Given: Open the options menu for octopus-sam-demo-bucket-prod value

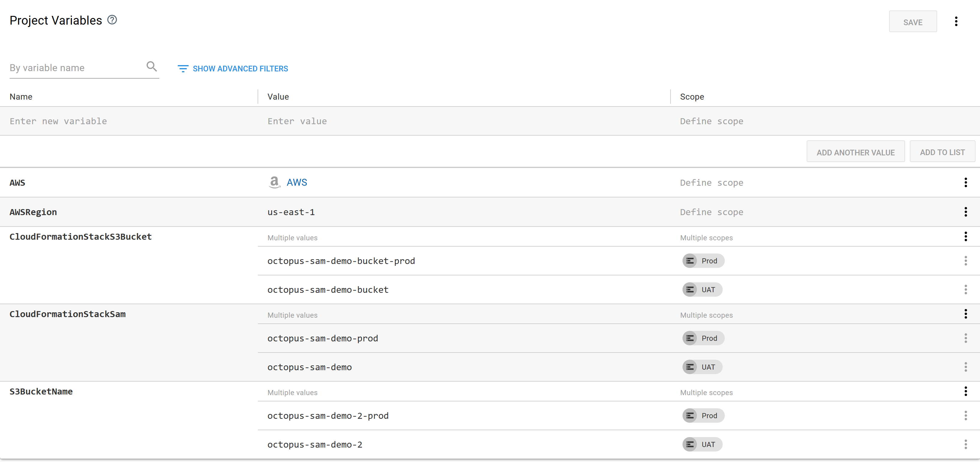Looking at the screenshot, I should click(x=965, y=261).
